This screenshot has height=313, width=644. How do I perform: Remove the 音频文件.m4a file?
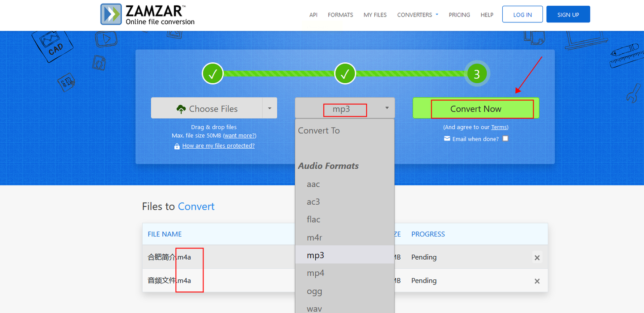click(x=537, y=281)
